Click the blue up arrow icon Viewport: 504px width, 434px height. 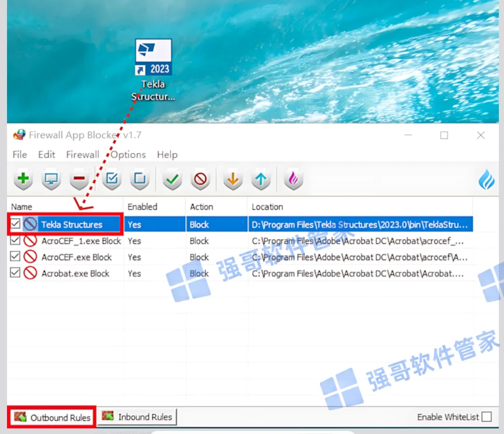(x=261, y=179)
